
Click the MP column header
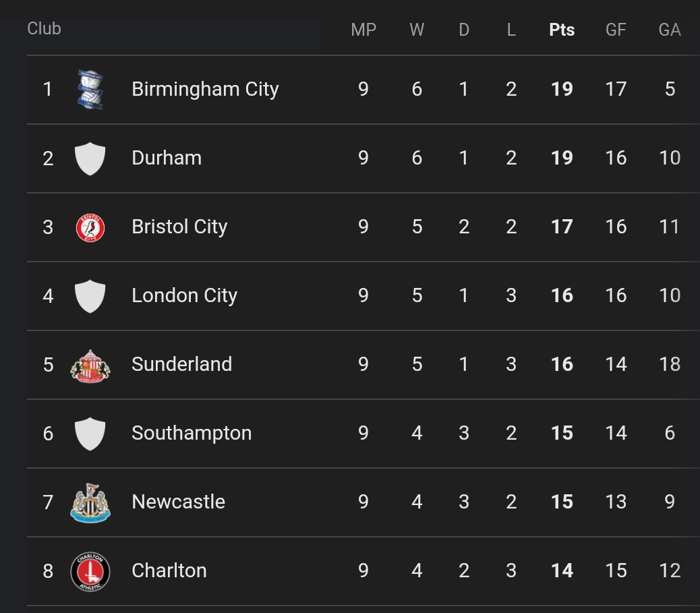(x=363, y=30)
